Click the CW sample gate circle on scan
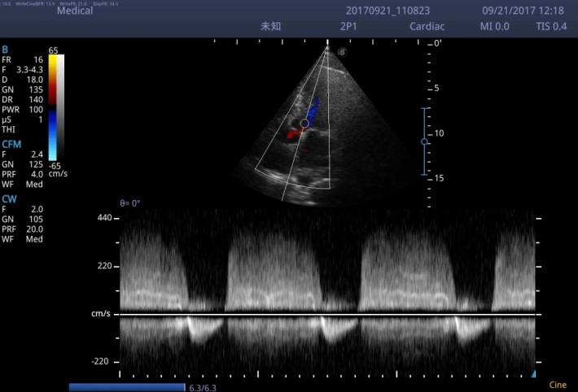Image resolution: width=578 pixels, height=392 pixels. [304, 124]
